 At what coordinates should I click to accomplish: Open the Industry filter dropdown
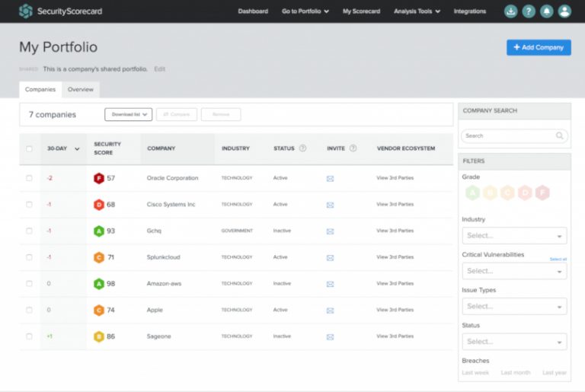click(x=514, y=236)
